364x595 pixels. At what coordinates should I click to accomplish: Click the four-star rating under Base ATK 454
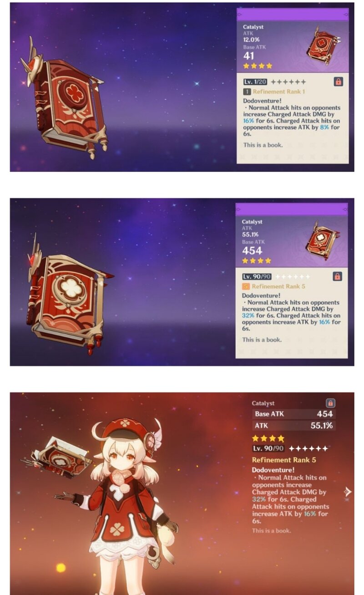tap(257, 261)
